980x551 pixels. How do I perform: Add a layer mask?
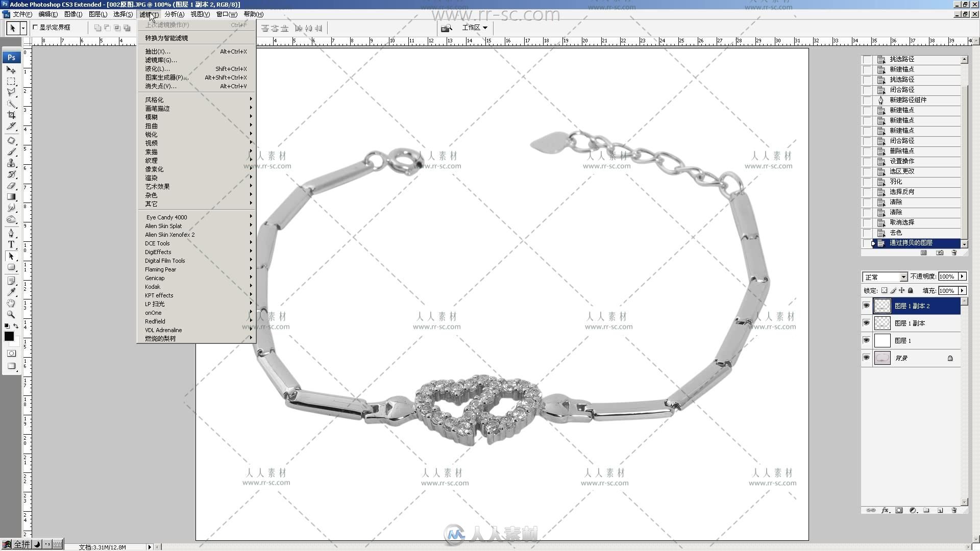(x=899, y=510)
